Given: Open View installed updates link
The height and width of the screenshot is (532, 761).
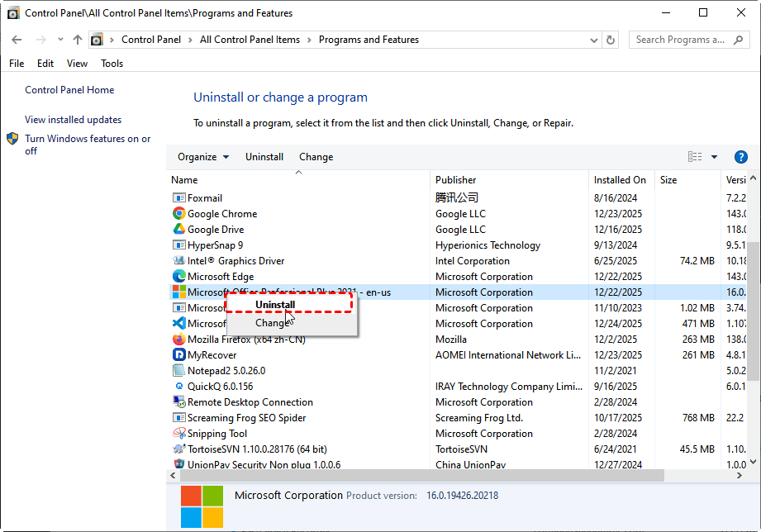Looking at the screenshot, I should click(x=73, y=120).
